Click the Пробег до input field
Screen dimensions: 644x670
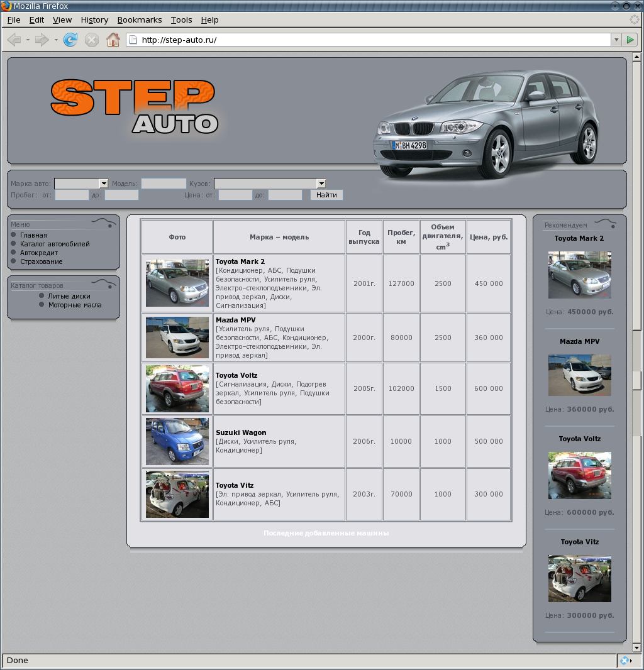click(121, 195)
